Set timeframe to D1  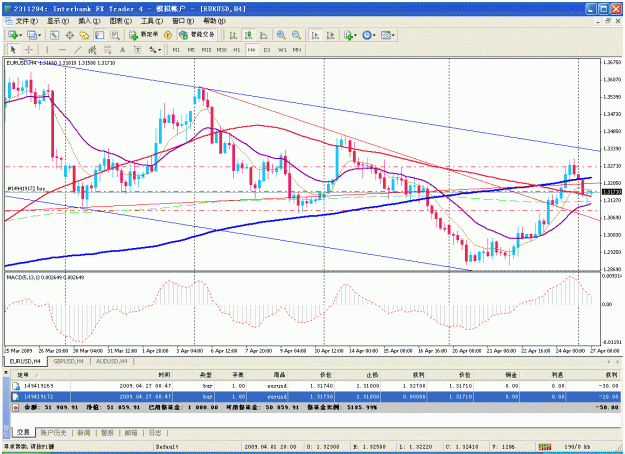267,50
